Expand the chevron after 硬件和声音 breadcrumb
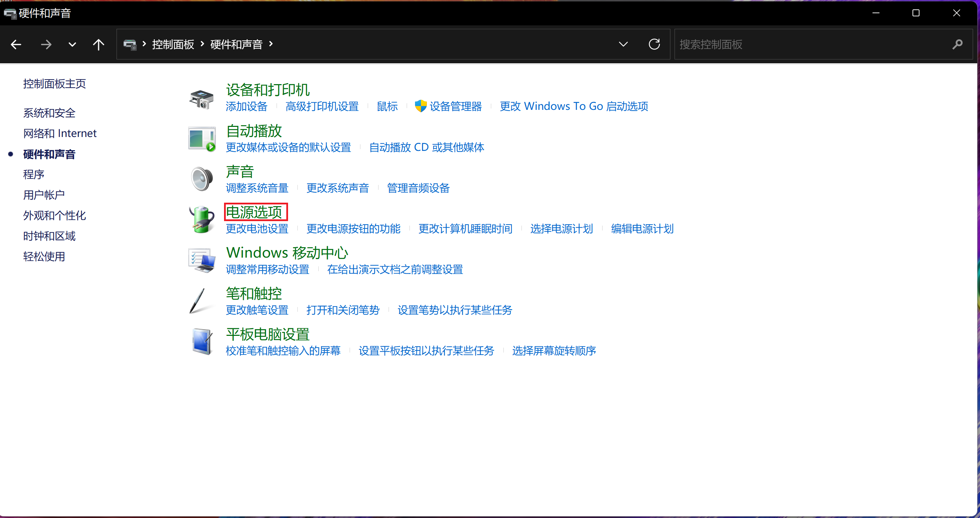 (271, 44)
